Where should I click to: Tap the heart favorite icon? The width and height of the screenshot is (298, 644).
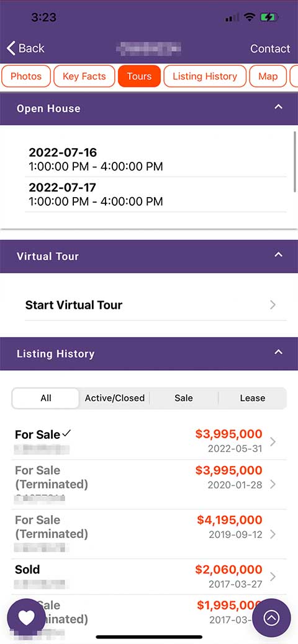[x=26, y=618]
